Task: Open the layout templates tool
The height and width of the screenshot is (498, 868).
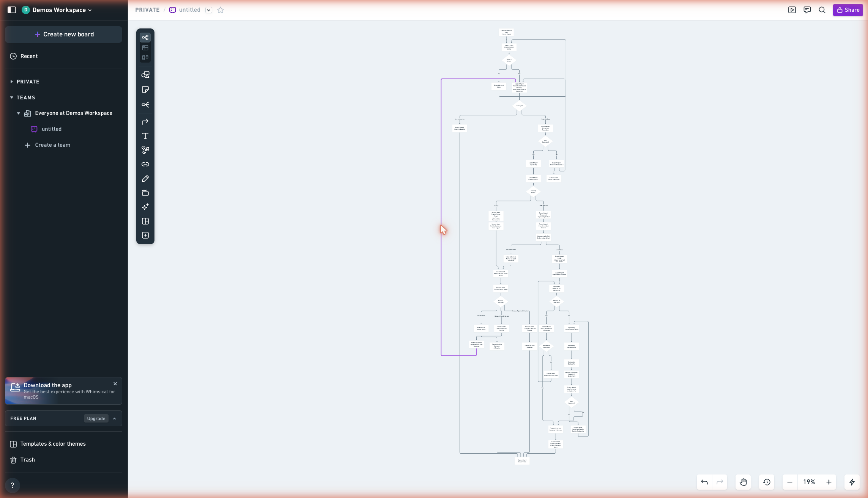Action: point(145,221)
